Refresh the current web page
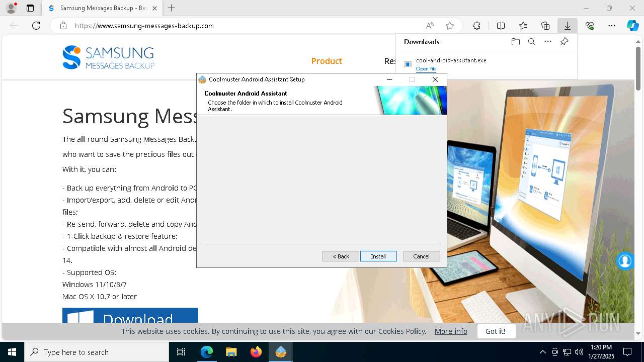 point(36,26)
